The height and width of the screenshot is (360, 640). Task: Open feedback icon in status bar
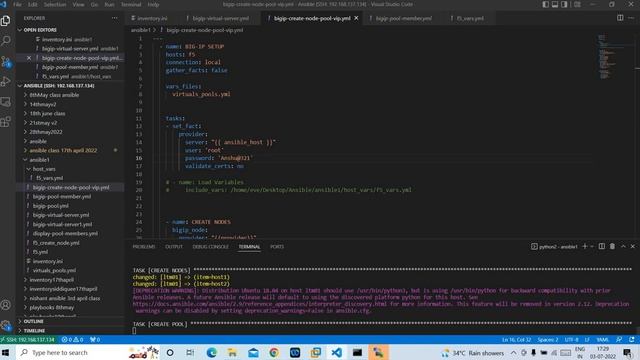pyautogui.click(x=619, y=340)
